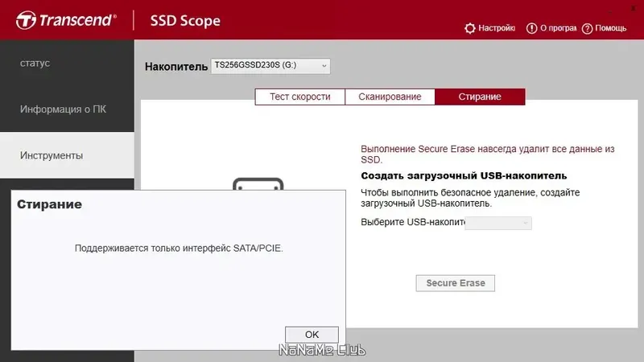Click the question mark Помощь icon

(x=588, y=29)
